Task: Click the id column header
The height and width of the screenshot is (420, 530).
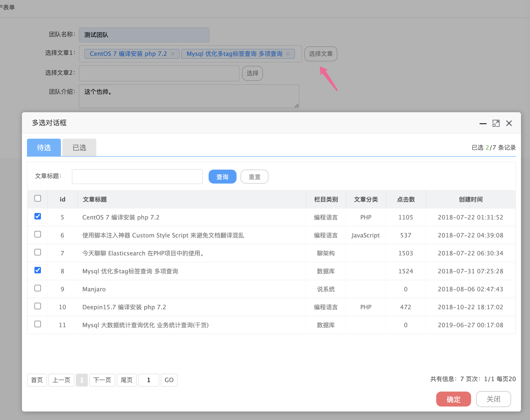Action: point(62,199)
